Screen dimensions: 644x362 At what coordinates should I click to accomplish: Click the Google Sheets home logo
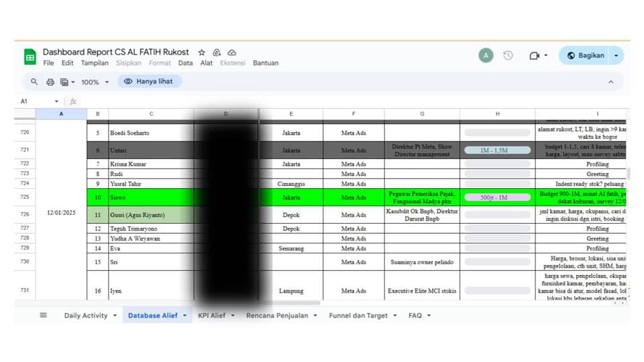tap(30, 57)
